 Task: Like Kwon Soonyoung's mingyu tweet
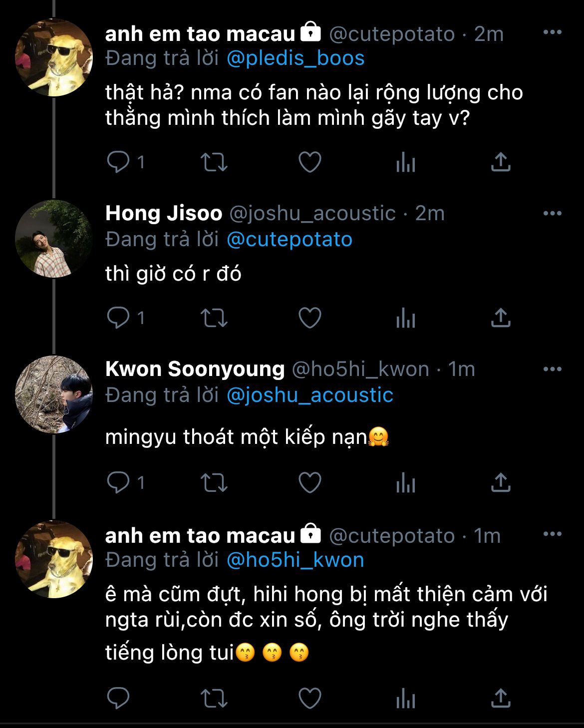click(309, 482)
